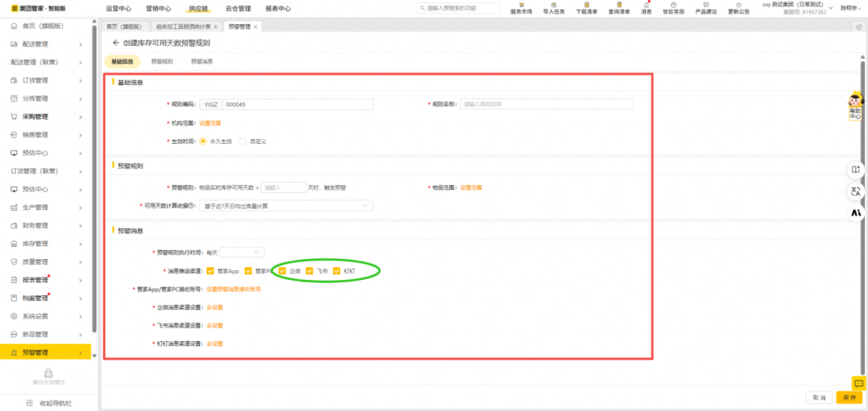Click the 规则名称 input field
868x411 pixels.
coord(547,105)
